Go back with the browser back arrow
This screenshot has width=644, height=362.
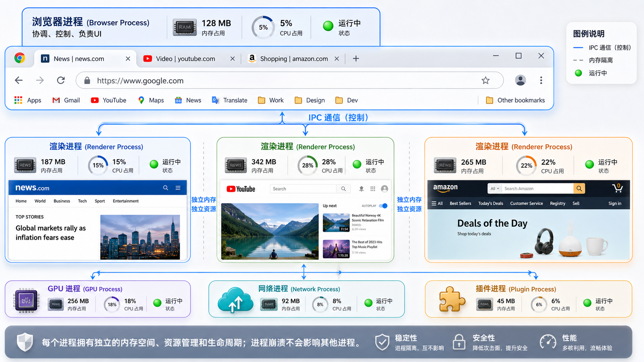point(18,80)
